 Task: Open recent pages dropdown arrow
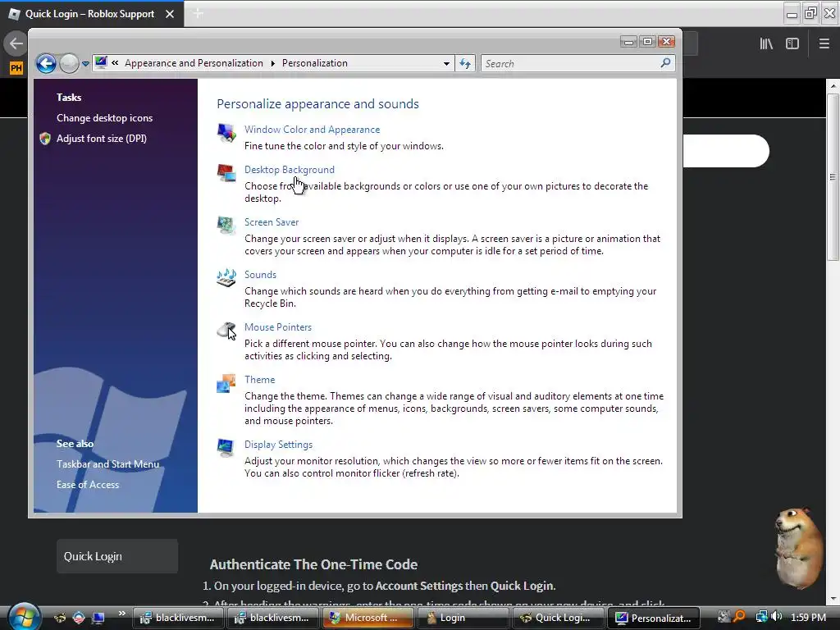pyautogui.click(x=85, y=64)
